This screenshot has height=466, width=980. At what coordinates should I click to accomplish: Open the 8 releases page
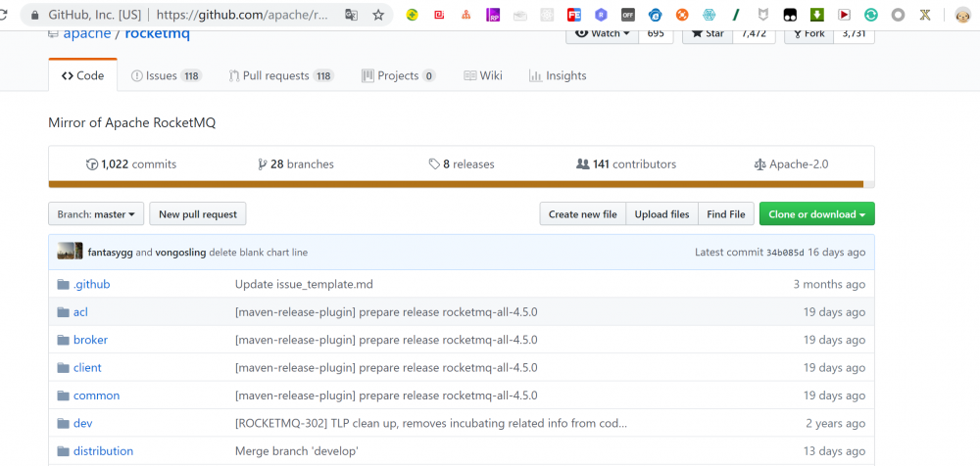pos(462,164)
